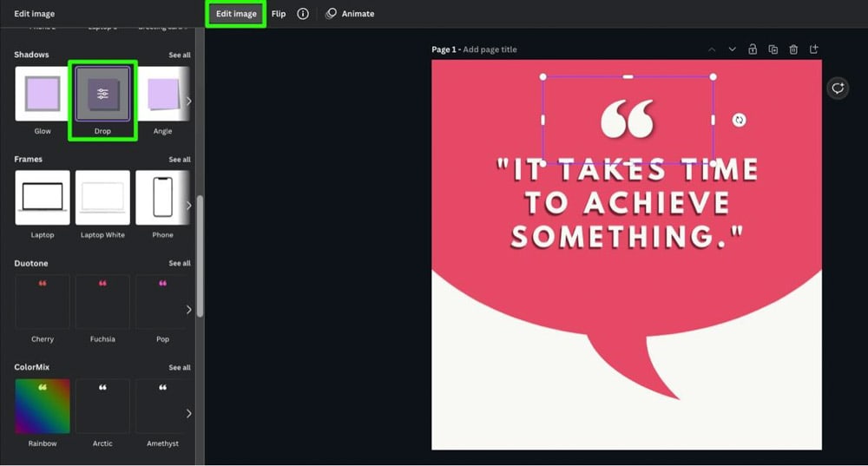The width and height of the screenshot is (868, 466).
Task: Apply the Pop duotone effect
Action: tap(163, 302)
